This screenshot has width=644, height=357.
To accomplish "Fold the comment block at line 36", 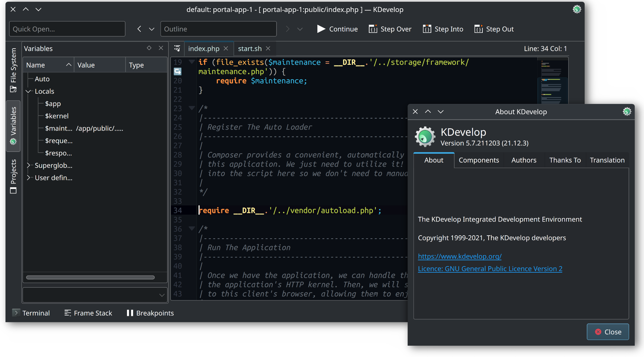I will (192, 229).
